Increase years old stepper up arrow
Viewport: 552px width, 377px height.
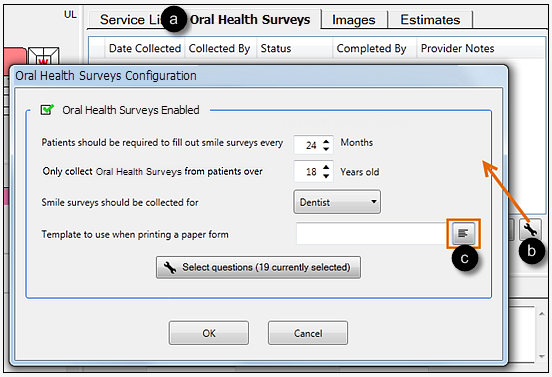[x=326, y=167]
